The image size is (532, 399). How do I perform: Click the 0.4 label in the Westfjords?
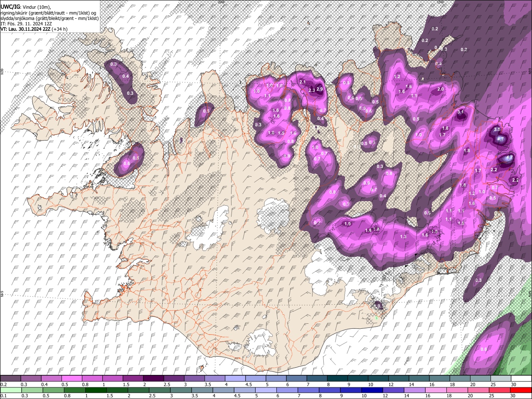(126, 76)
